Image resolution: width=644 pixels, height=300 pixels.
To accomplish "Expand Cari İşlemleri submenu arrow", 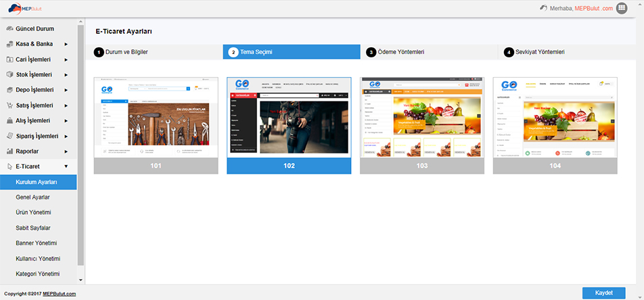I will pyautogui.click(x=66, y=60).
